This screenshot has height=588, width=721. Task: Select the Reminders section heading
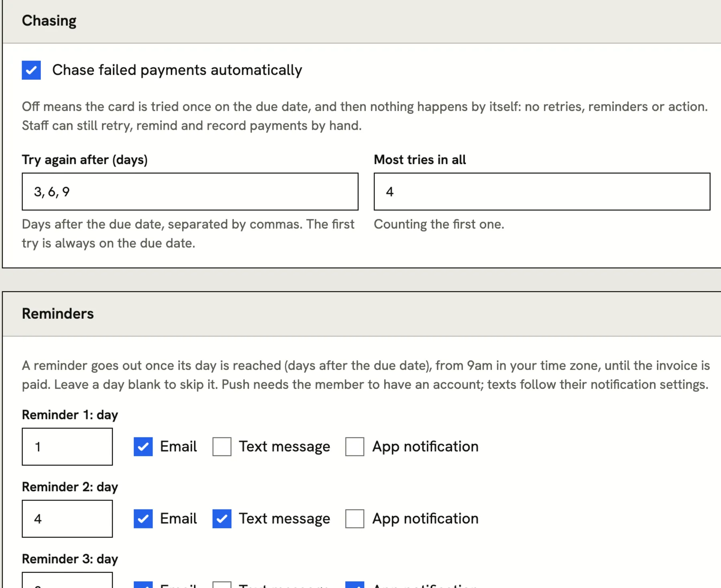click(58, 314)
